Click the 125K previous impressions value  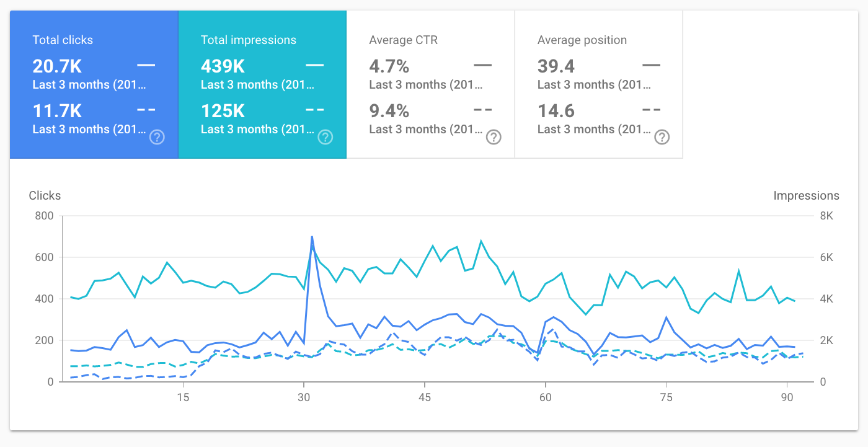[x=223, y=111]
